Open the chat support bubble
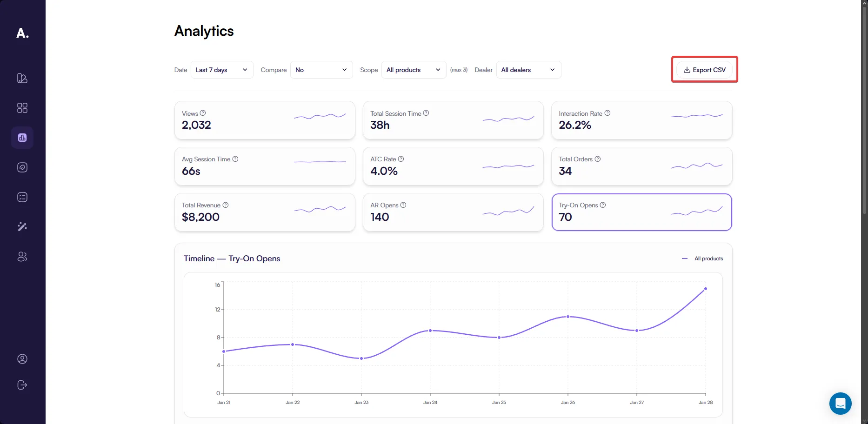 [840, 404]
